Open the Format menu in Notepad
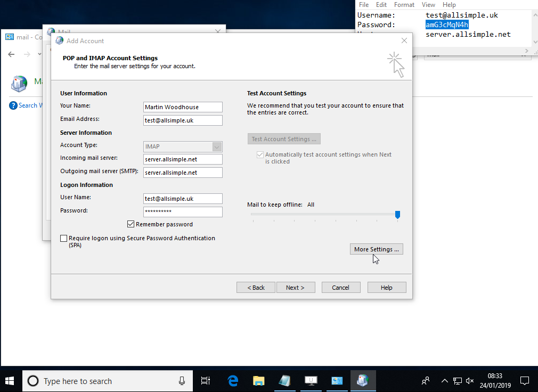 [x=404, y=5]
